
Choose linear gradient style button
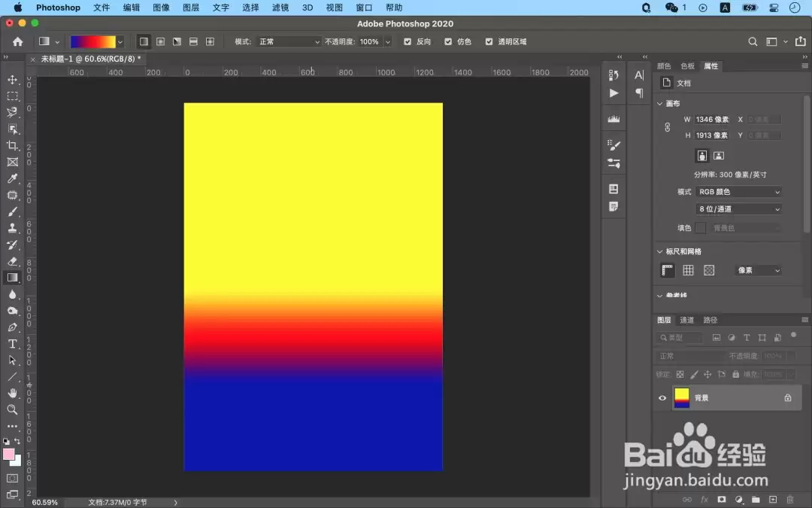click(144, 41)
